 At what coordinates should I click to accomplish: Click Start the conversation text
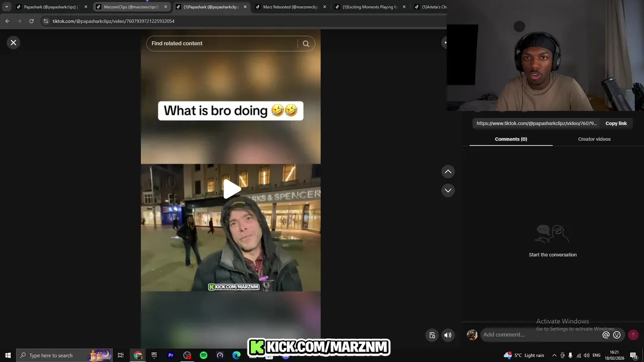coord(552,255)
